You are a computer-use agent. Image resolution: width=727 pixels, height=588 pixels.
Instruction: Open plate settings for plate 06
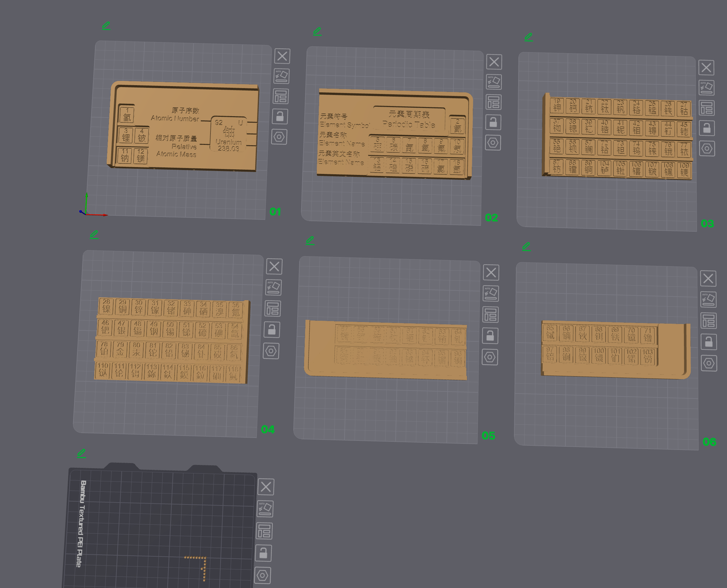click(x=709, y=364)
